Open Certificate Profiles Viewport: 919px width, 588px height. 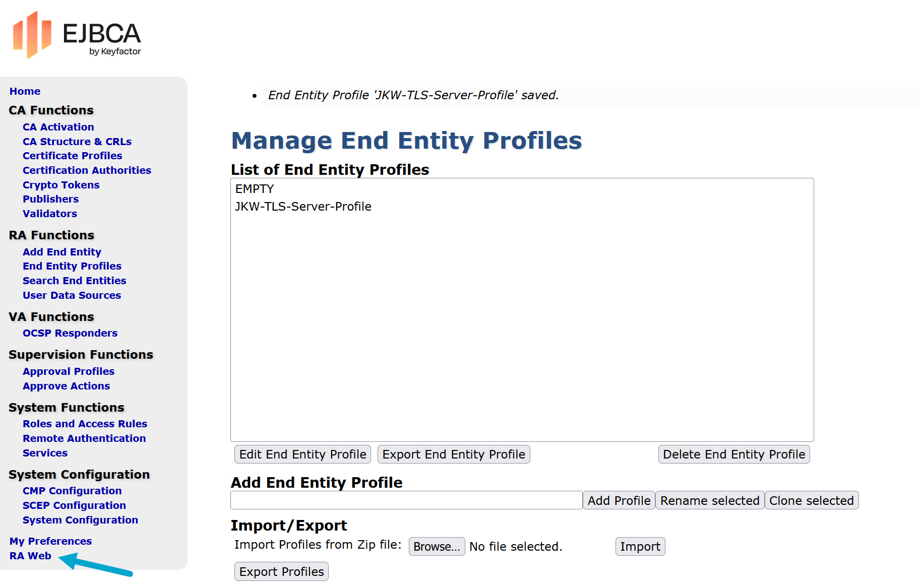click(x=72, y=156)
